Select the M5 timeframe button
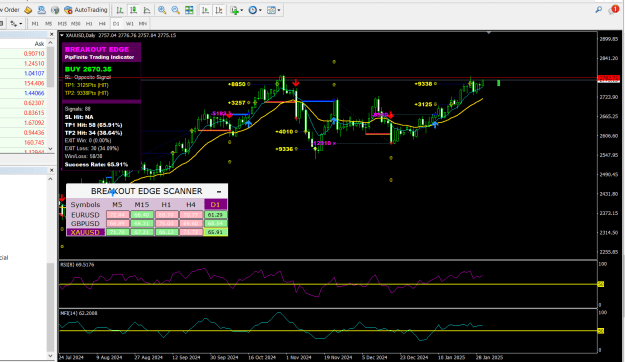 tap(48, 24)
